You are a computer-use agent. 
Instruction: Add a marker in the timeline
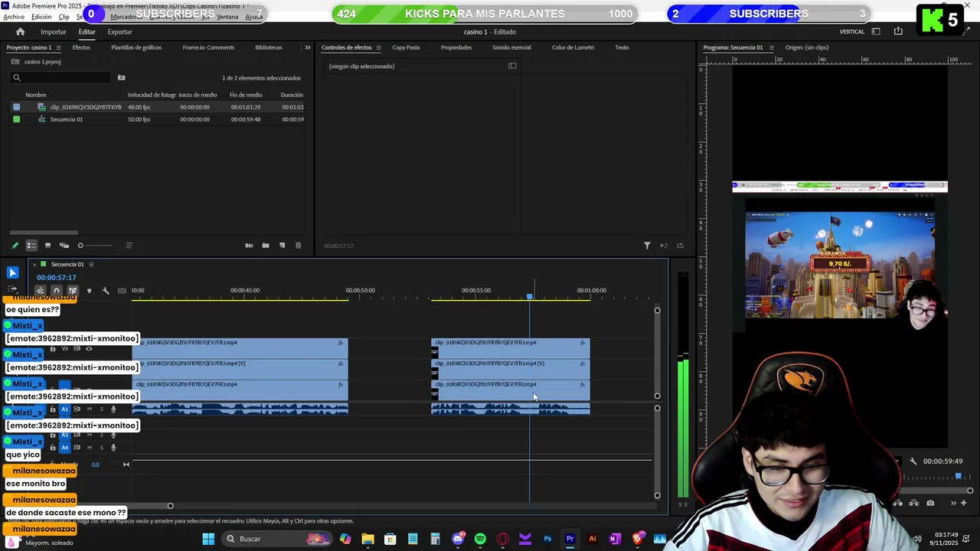tap(89, 291)
